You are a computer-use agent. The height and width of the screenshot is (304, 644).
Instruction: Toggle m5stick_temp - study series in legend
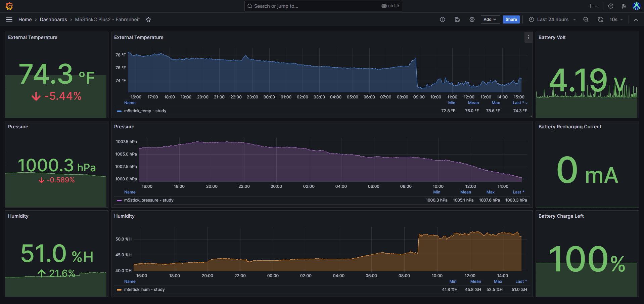(x=145, y=111)
